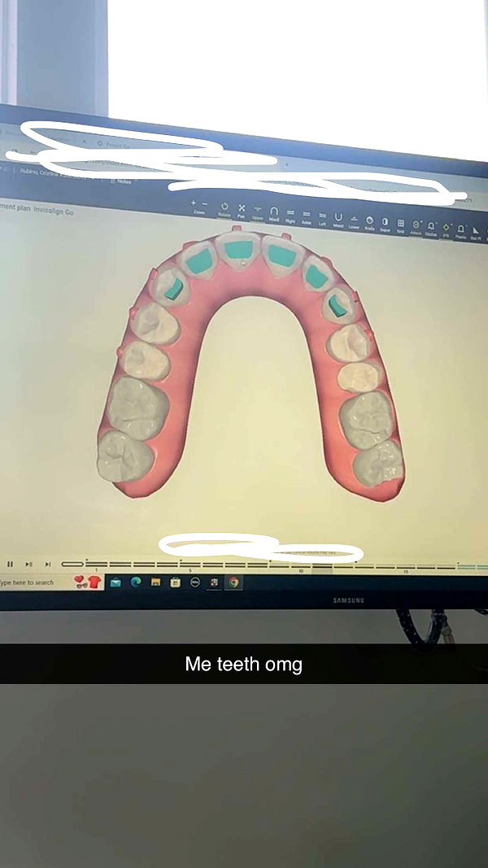Open the Smile view
Screen dimensions: 488x868
click(369, 222)
